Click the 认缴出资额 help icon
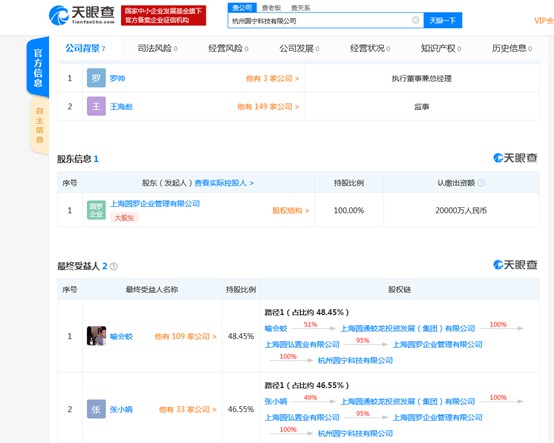Viewport: 554px width, 443px height. pos(481,183)
